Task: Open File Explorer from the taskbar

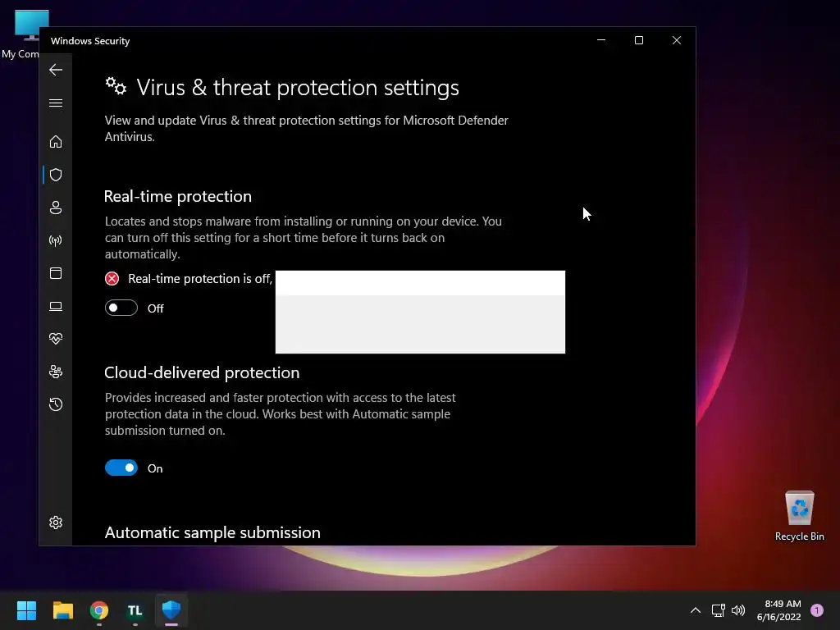Action: click(x=62, y=610)
